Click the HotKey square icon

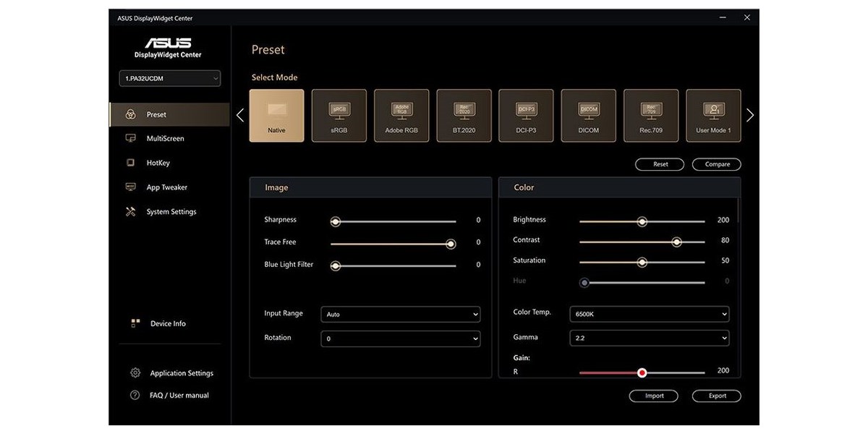pyautogui.click(x=131, y=163)
